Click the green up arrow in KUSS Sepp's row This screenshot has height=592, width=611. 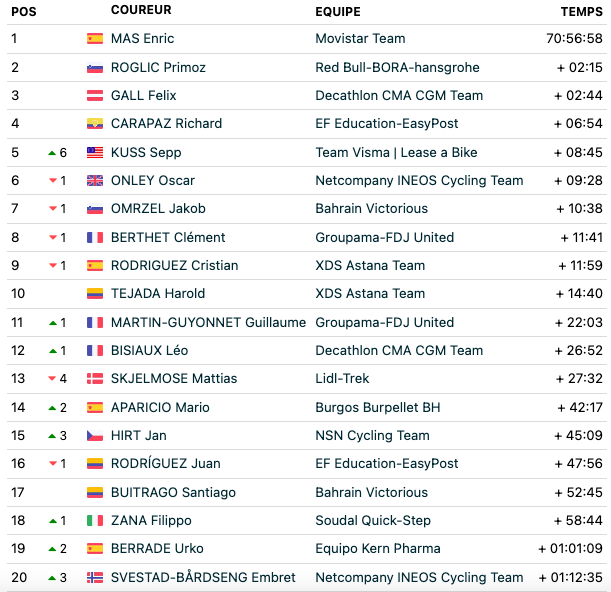point(52,153)
